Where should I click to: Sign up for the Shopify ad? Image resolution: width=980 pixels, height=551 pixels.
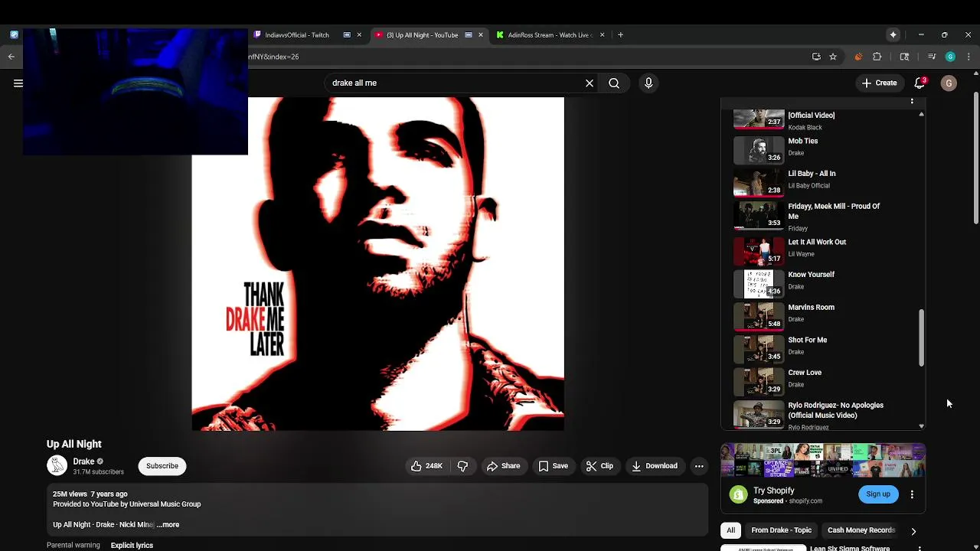(x=878, y=494)
